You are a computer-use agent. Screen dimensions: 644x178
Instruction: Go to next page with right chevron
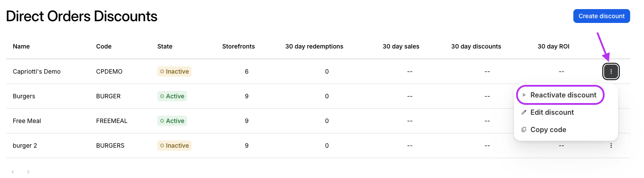click(x=28, y=172)
